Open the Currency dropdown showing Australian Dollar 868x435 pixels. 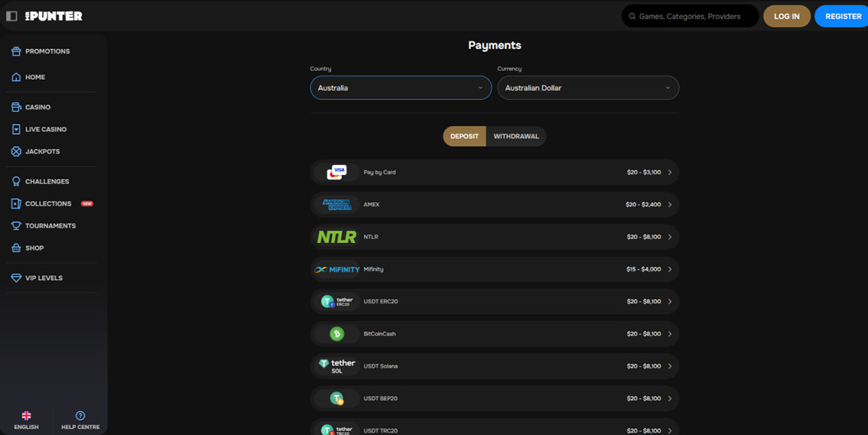coord(588,88)
